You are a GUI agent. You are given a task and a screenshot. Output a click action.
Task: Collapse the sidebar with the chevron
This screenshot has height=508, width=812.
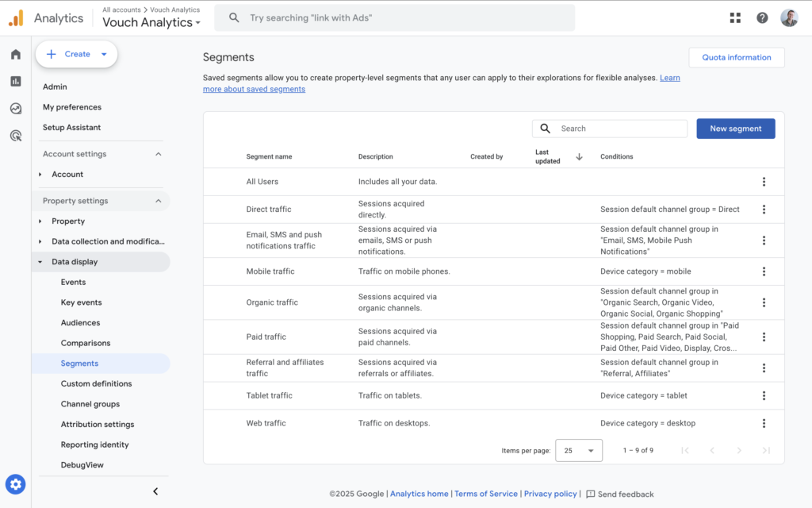pyautogui.click(x=155, y=491)
